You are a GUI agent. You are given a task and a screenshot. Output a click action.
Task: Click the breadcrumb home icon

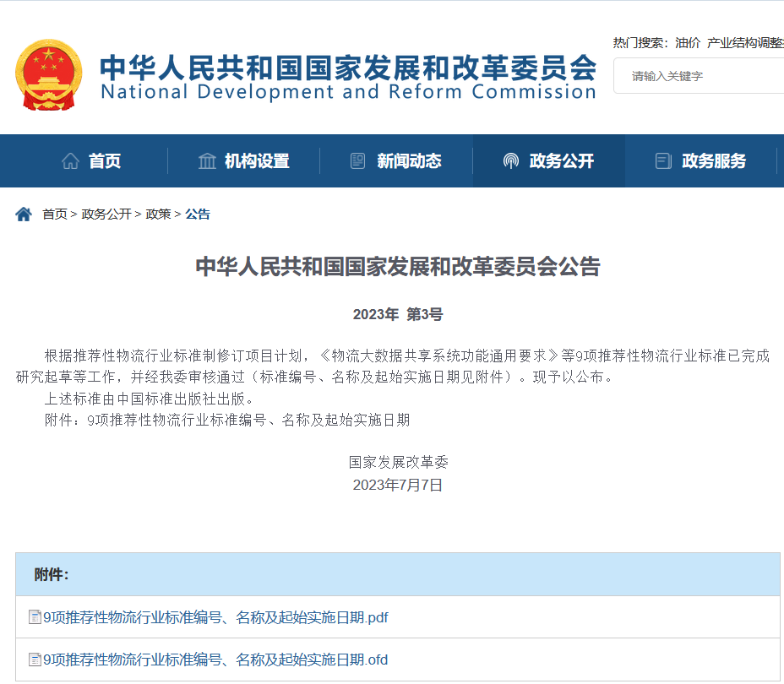click(24, 214)
